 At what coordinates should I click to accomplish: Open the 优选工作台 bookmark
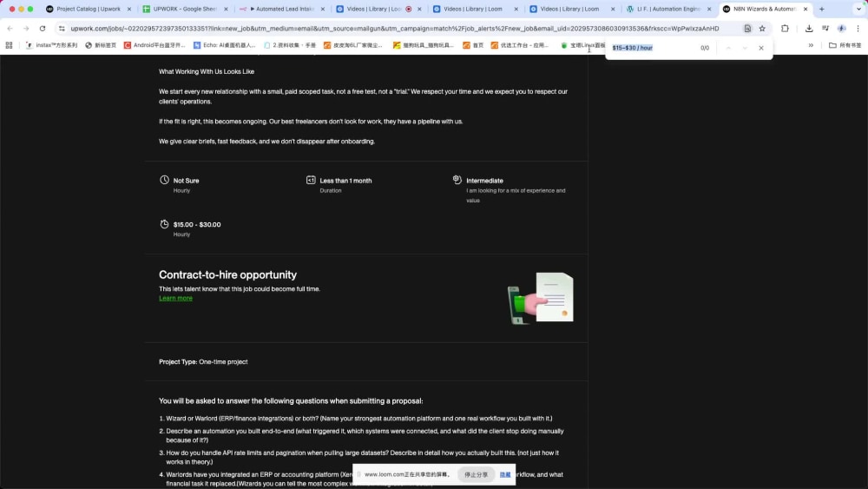point(520,45)
